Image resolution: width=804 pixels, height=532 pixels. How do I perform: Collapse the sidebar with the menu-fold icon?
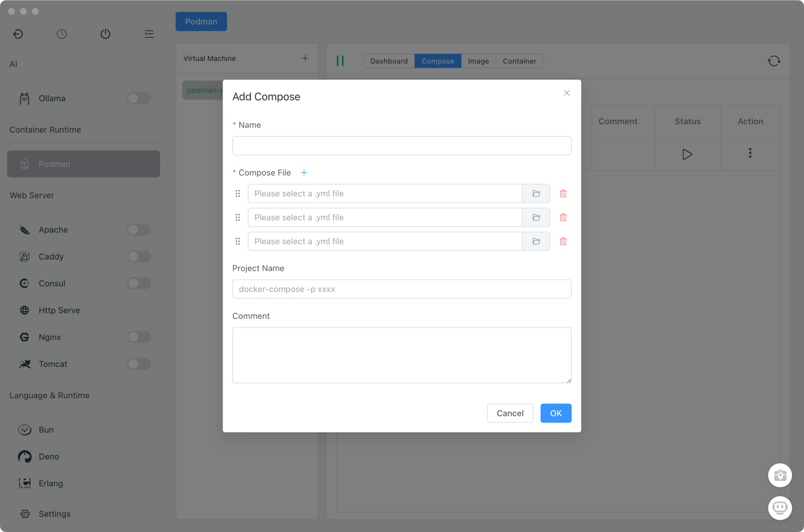tap(149, 34)
